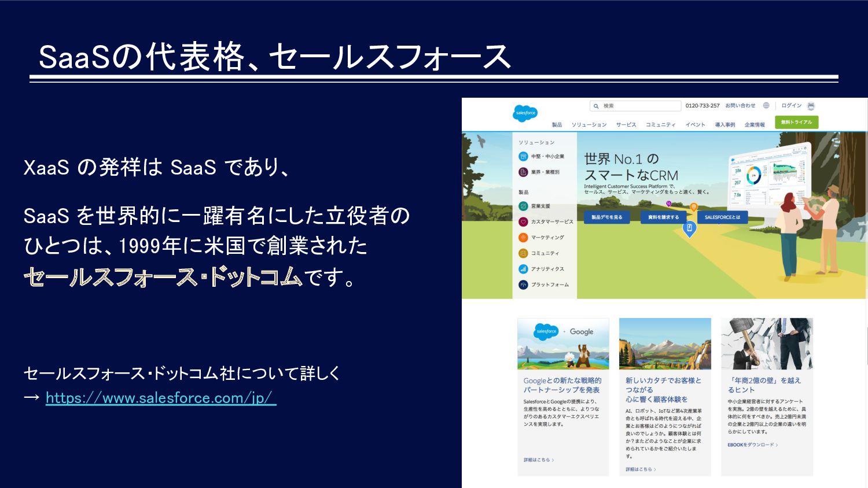Viewport: 868px width, 488px height.
Task: Click the highlighted セールスフォース・ドットコム text
Action: point(163,277)
